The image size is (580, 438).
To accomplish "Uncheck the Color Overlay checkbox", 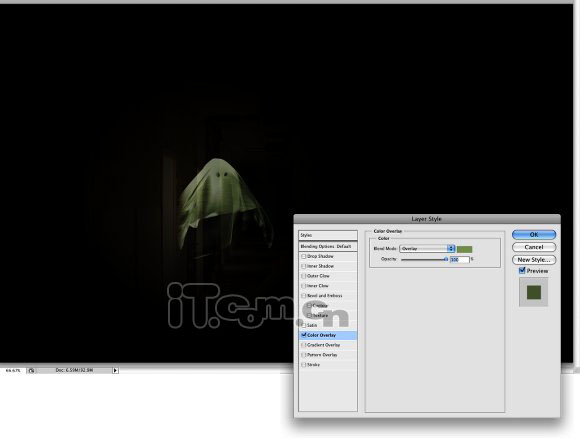I will click(x=304, y=335).
